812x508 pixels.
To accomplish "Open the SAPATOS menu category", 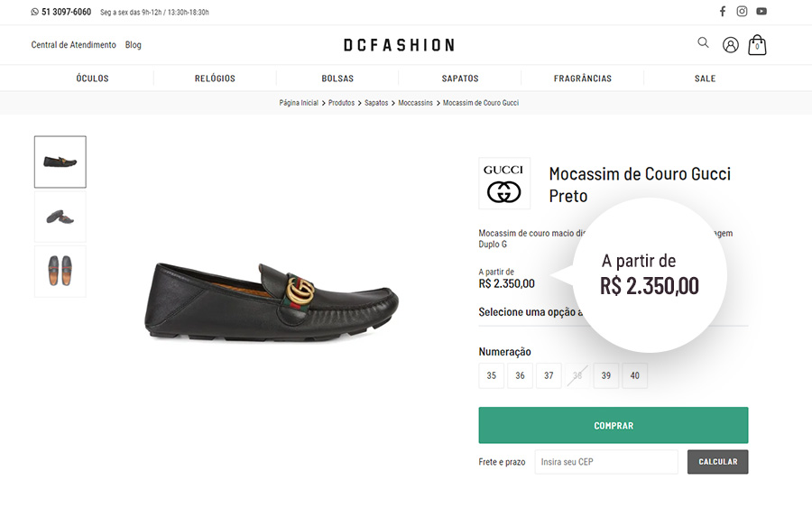I will [460, 79].
